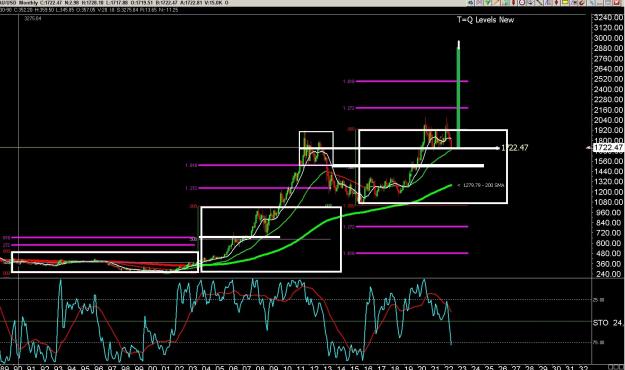Click the '32' year label on time axis
Viewport: 625px width, 370px height.
583,367
